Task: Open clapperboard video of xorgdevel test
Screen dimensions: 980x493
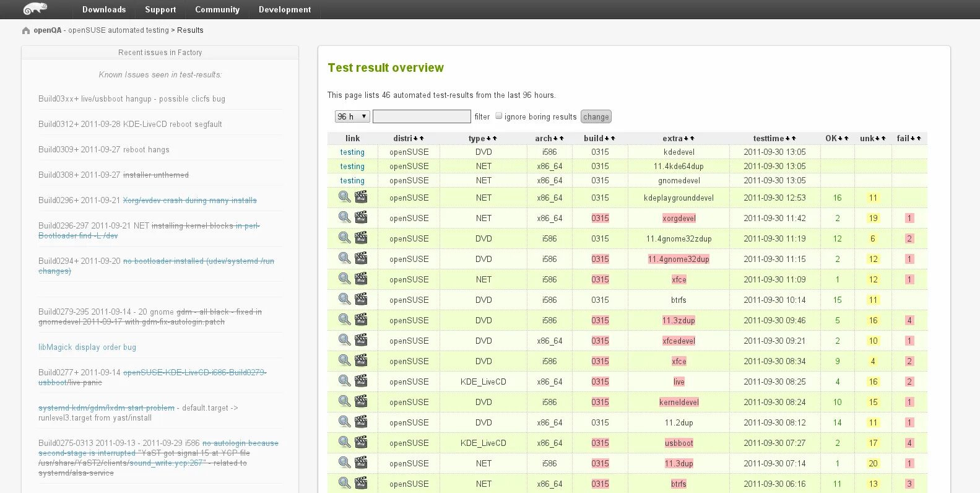Action: pyautogui.click(x=361, y=217)
